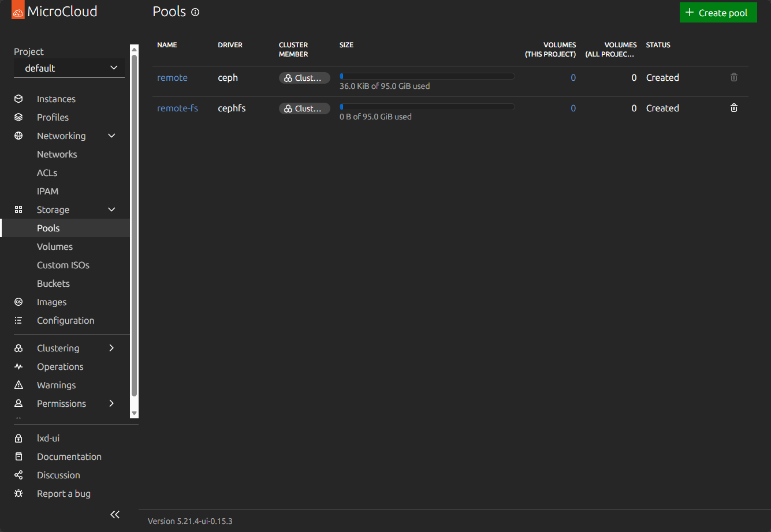Collapse the Storage section chevron
The height and width of the screenshot is (532, 771).
(112, 209)
